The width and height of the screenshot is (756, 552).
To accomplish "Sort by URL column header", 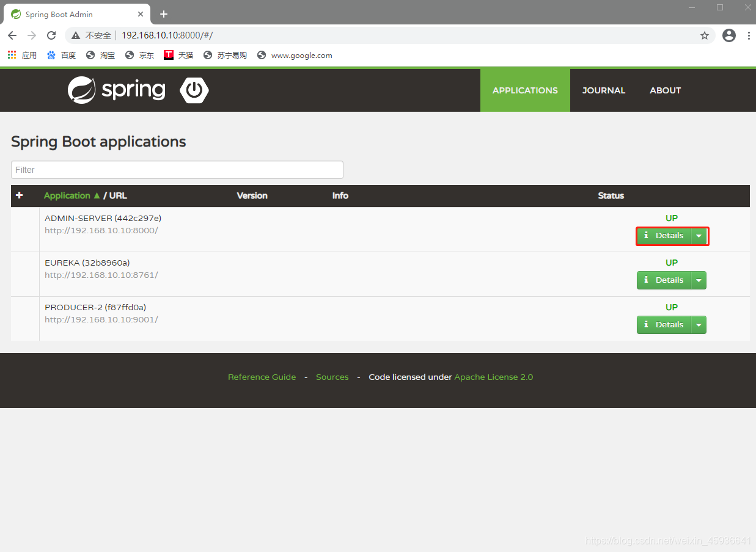I will pos(118,195).
